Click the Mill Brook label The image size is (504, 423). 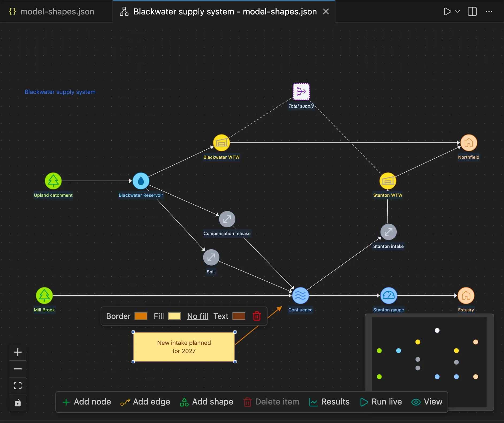[x=44, y=310]
